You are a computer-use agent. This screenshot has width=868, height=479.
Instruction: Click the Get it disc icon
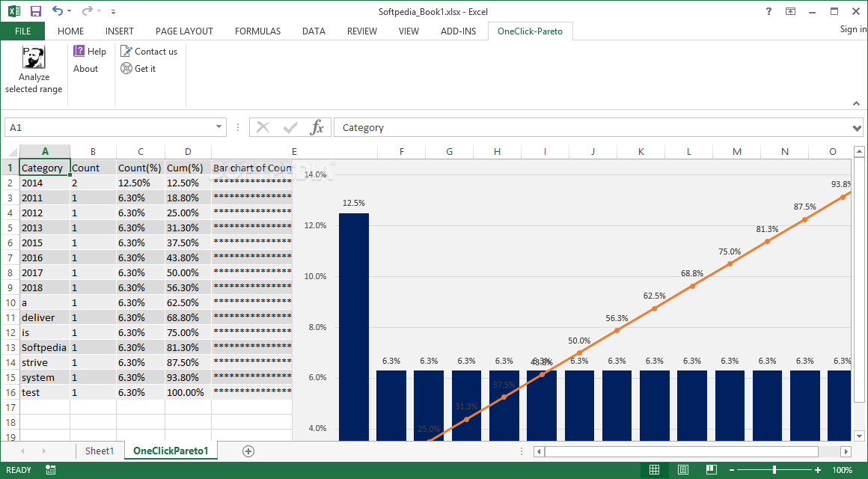[126, 69]
